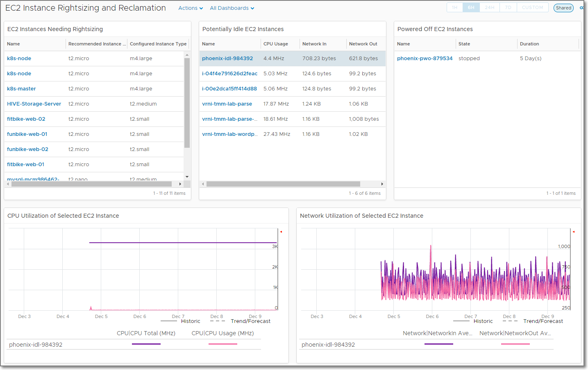Sort idle instances by CPU Usage column
This screenshot has width=588, height=370.
pyautogui.click(x=276, y=44)
